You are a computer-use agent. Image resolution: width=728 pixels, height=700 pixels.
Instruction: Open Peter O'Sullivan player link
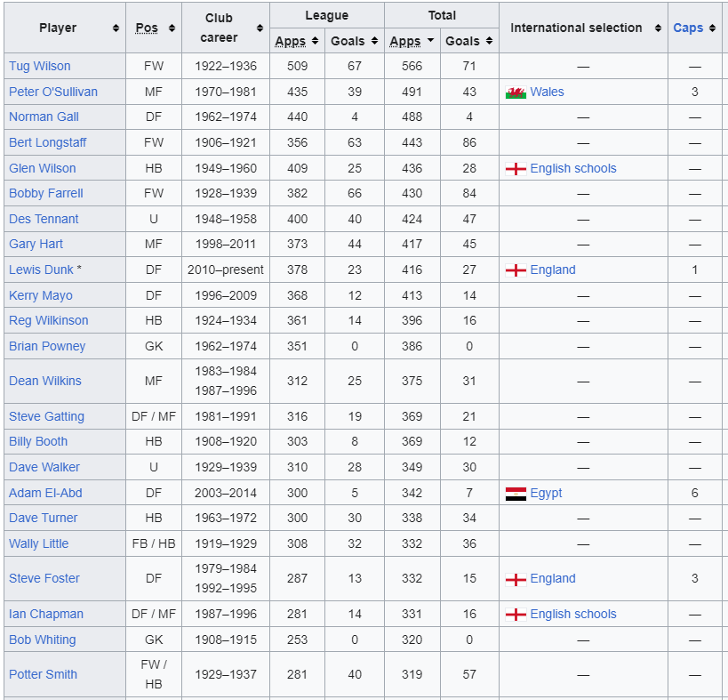[x=53, y=92]
